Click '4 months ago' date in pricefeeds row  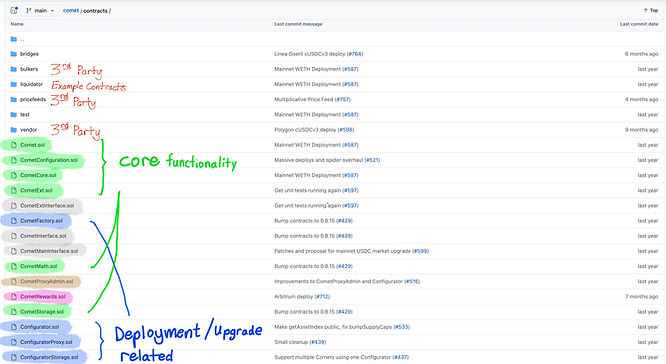point(641,99)
